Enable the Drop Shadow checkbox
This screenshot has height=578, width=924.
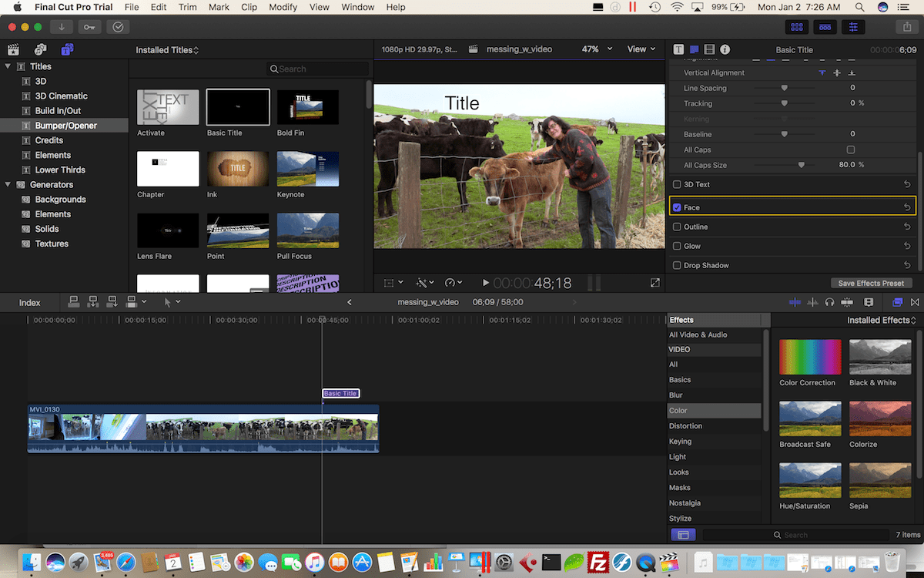point(679,264)
